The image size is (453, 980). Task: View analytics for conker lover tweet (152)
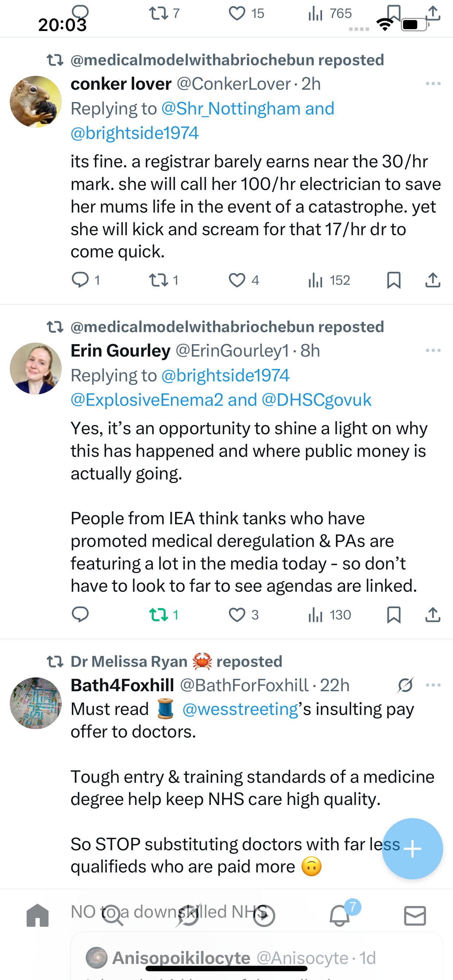click(x=329, y=280)
